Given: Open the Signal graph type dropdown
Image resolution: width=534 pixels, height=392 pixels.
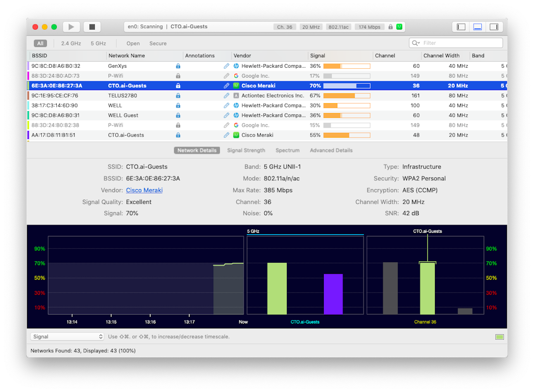Looking at the screenshot, I should click(67, 337).
